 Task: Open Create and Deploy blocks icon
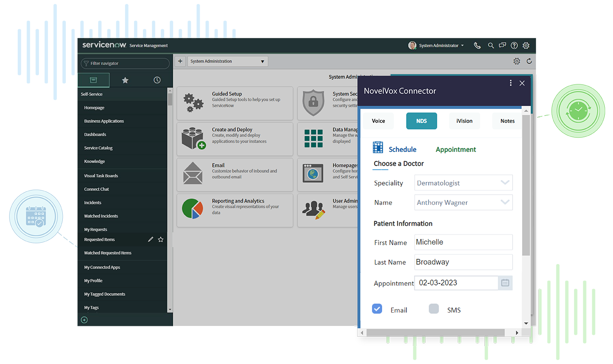(193, 139)
